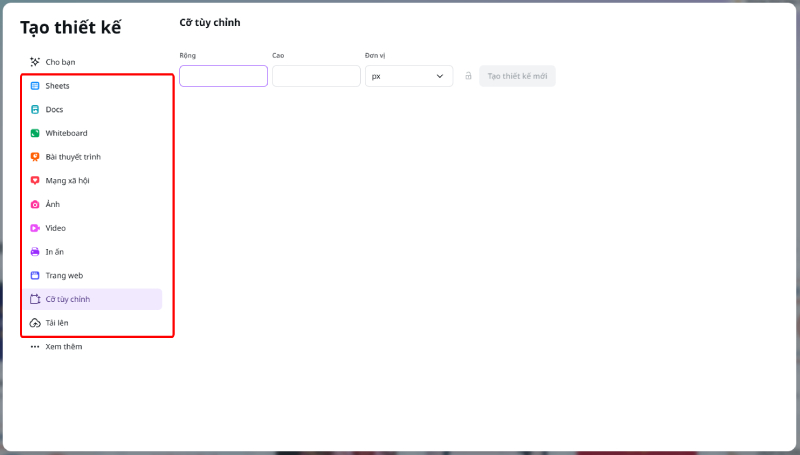
Task: Click the Ảnh camera icon
Action: point(35,204)
